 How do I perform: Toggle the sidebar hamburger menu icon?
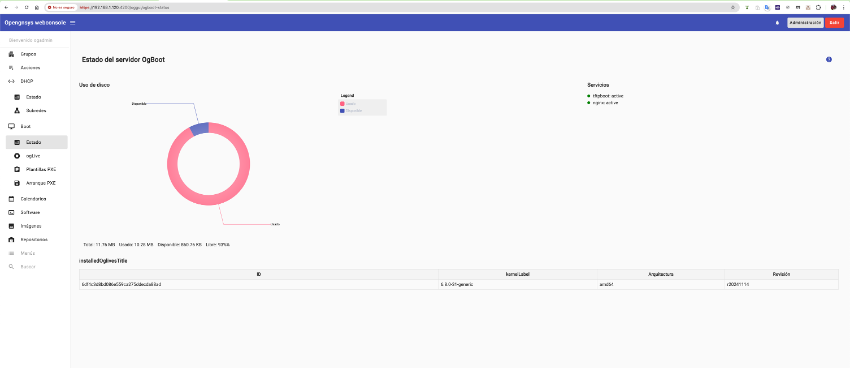tap(73, 23)
